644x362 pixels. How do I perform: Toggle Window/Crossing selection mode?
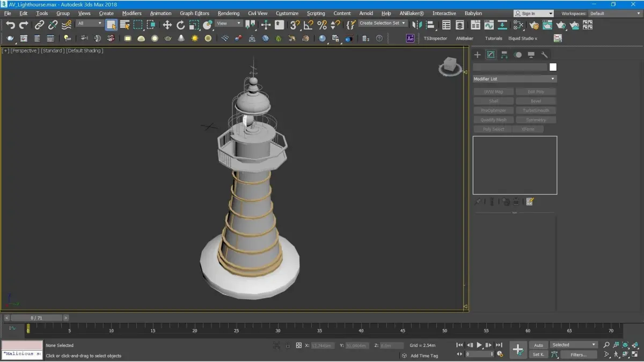(151, 25)
